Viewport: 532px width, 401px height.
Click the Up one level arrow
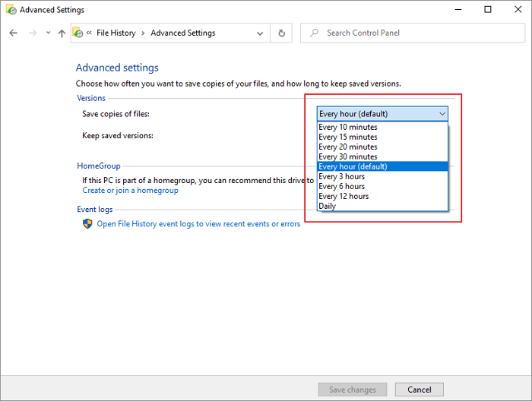click(62, 33)
